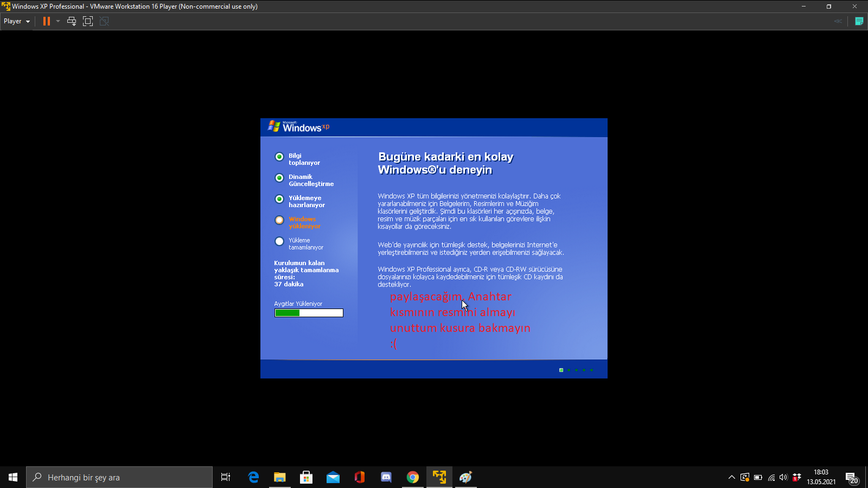Click the Show desktop strip after notifications
868x488 pixels.
tap(866, 477)
